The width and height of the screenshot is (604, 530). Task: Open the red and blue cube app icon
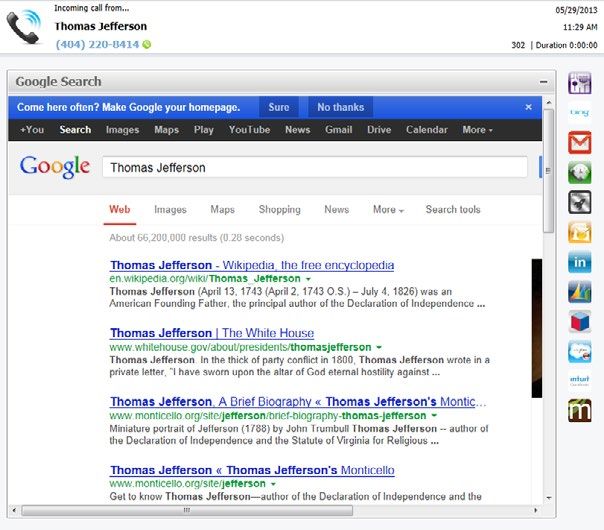(x=579, y=321)
